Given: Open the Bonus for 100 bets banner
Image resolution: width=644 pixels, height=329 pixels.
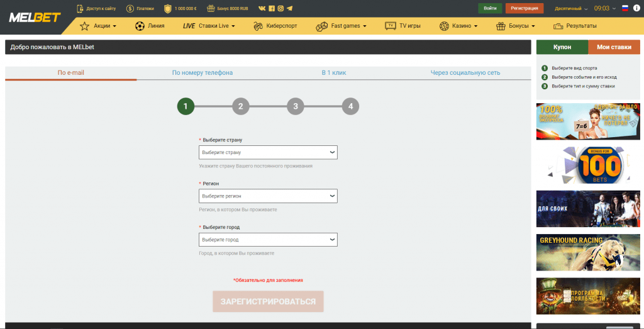Looking at the screenshot, I should pos(588,165).
